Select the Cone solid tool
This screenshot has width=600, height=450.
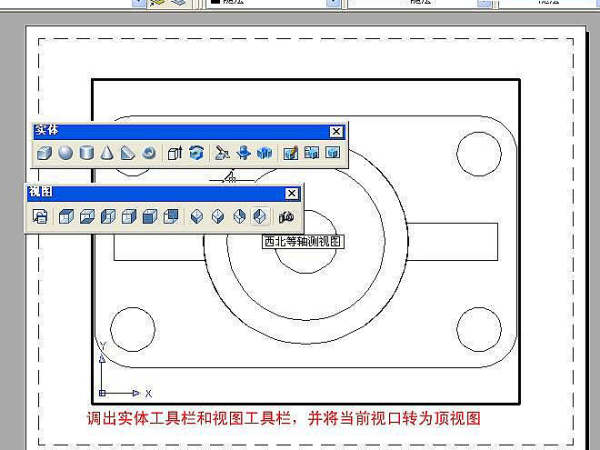tap(107, 153)
